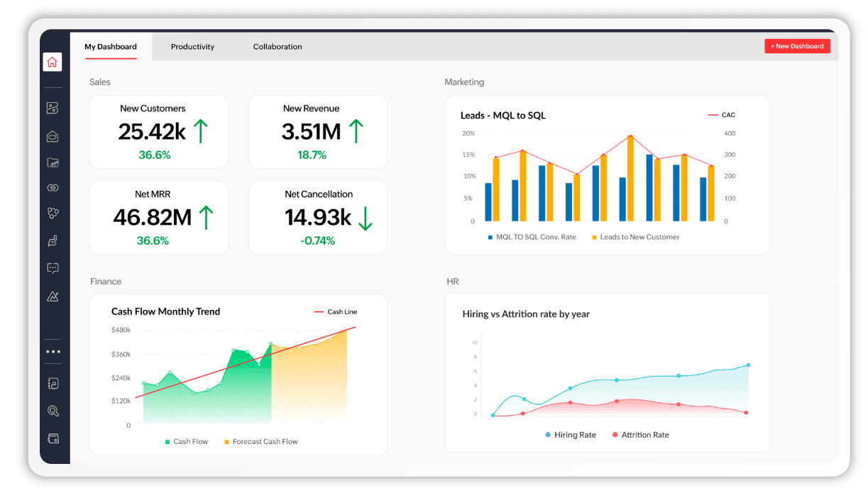The image size is (868, 493).
Task: Click the chat bubble icon in sidebar
Action: [53, 268]
